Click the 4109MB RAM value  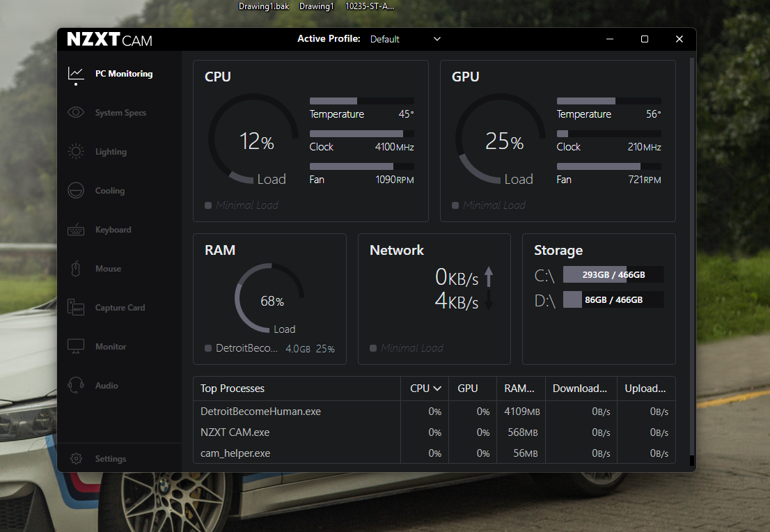coord(522,412)
